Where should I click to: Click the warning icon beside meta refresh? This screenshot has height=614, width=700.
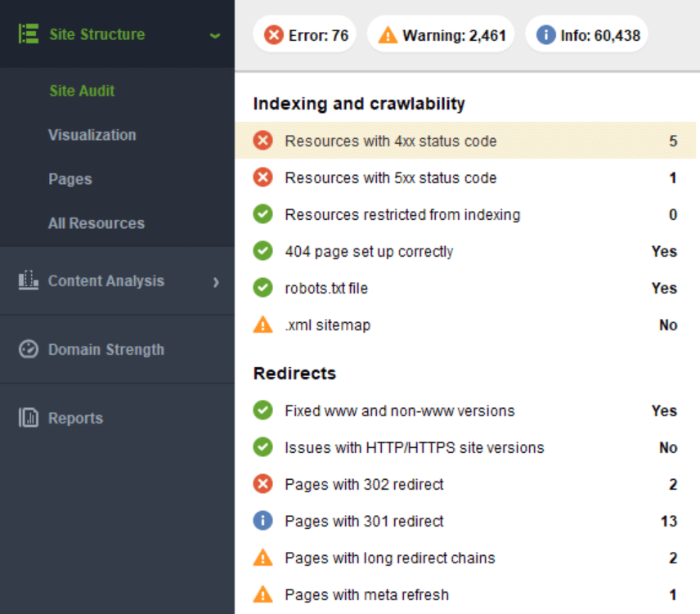263,594
